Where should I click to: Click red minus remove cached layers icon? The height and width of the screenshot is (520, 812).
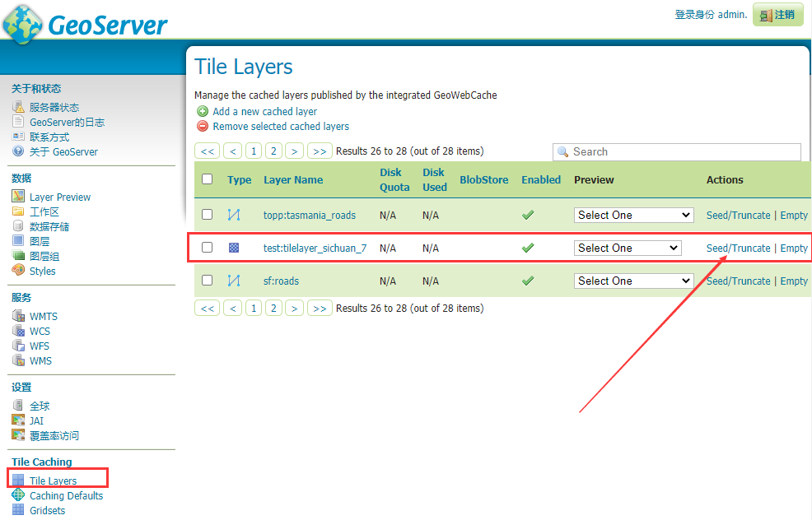(203, 126)
